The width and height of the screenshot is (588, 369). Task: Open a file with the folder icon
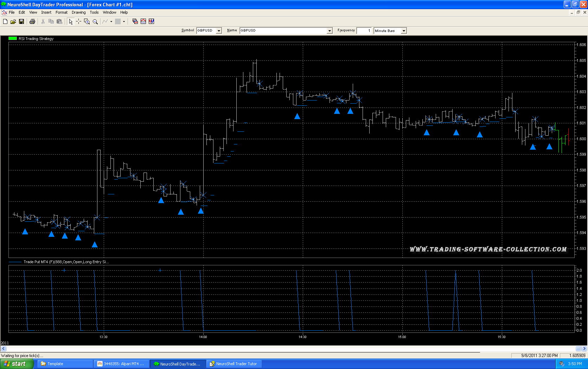13,21
